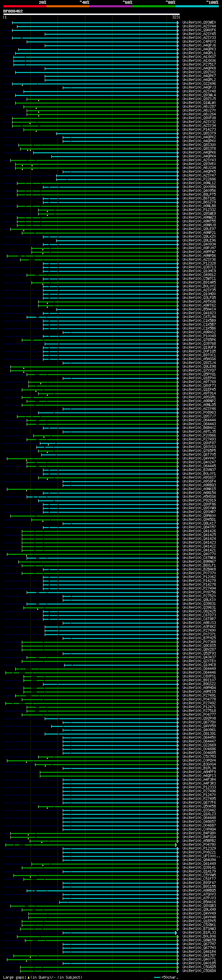Click the UniRef100_B3VN37 label
This screenshot has width=222, height=980.
point(199,470)
